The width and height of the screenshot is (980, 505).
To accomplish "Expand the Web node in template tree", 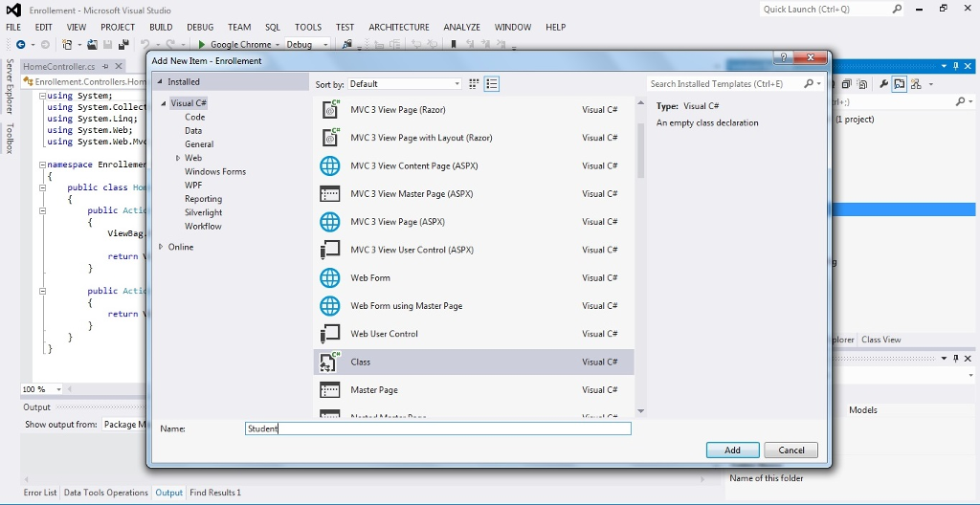I will pos(178,158).
